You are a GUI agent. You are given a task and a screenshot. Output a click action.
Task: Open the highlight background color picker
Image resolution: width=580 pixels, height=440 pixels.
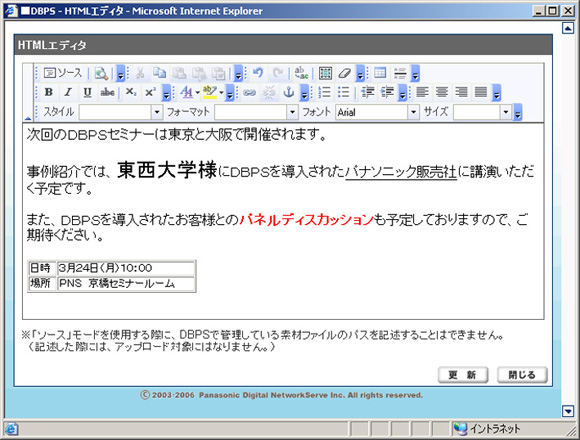point(213,92)
